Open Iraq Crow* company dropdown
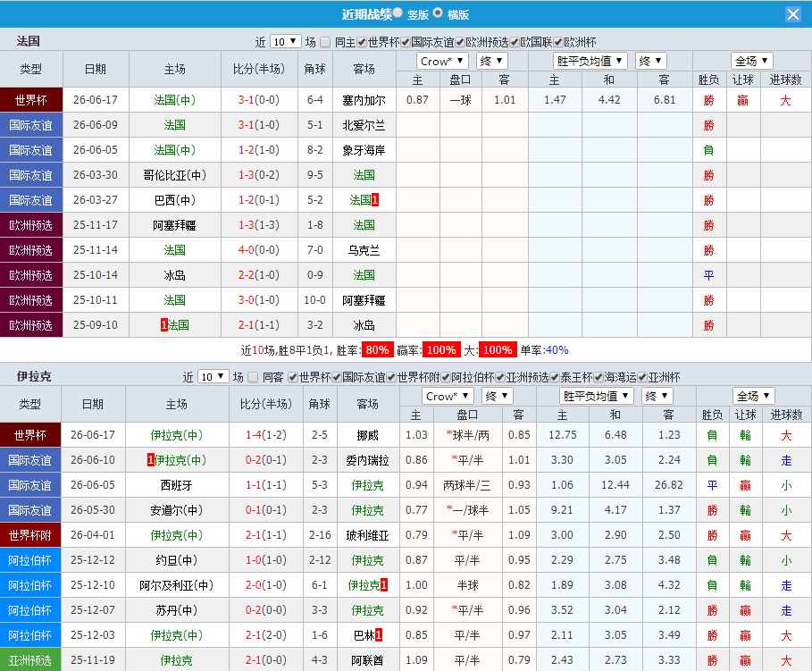The width and height of the screenshot is (812, 671). pos(448,397)
